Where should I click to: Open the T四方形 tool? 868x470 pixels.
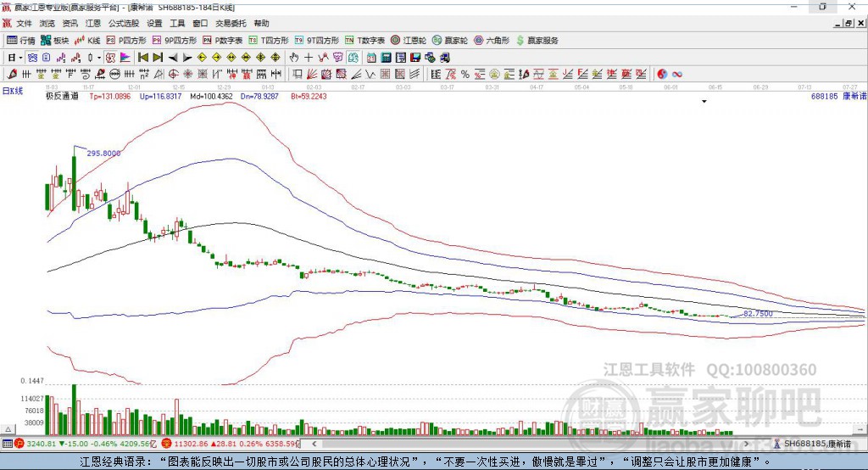269,41
